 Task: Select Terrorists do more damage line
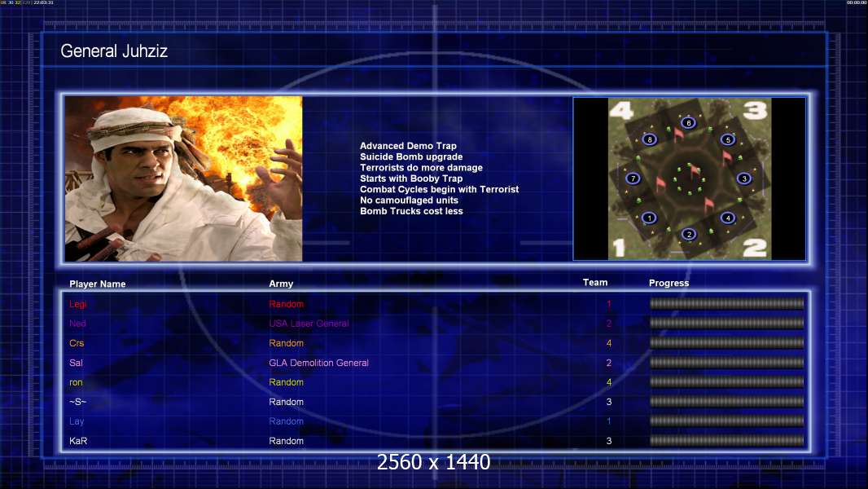(x=421, y=167)
